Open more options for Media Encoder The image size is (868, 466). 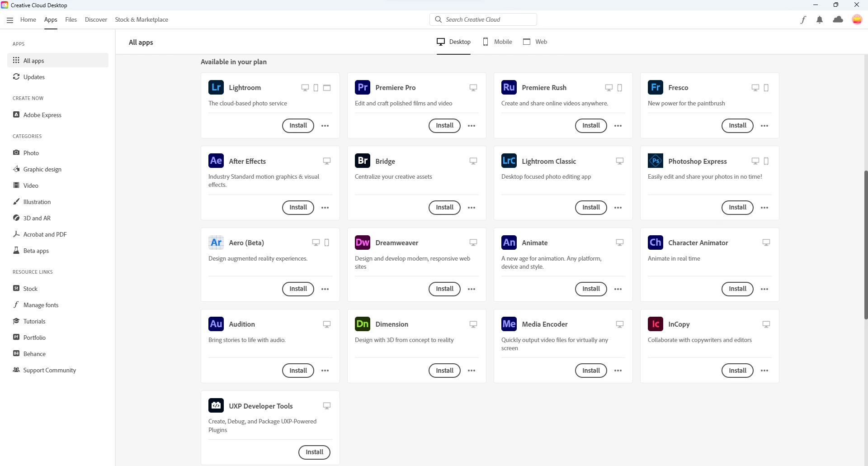618,371
